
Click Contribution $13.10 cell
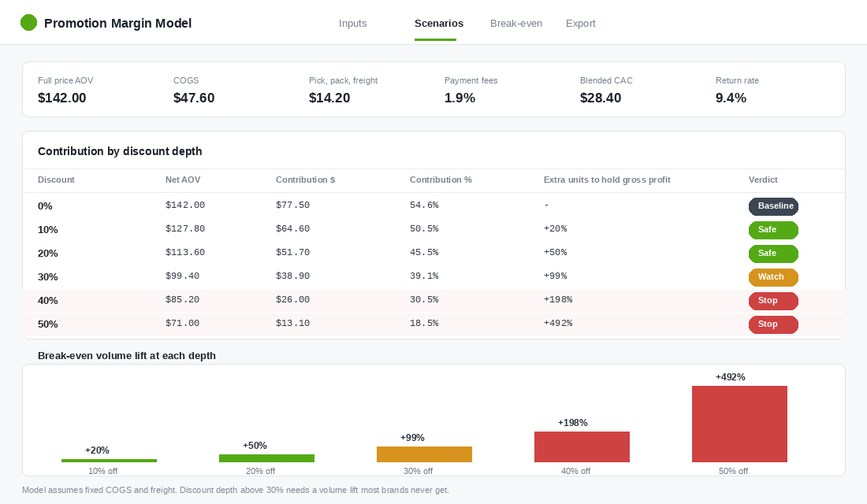coord(292,324)
